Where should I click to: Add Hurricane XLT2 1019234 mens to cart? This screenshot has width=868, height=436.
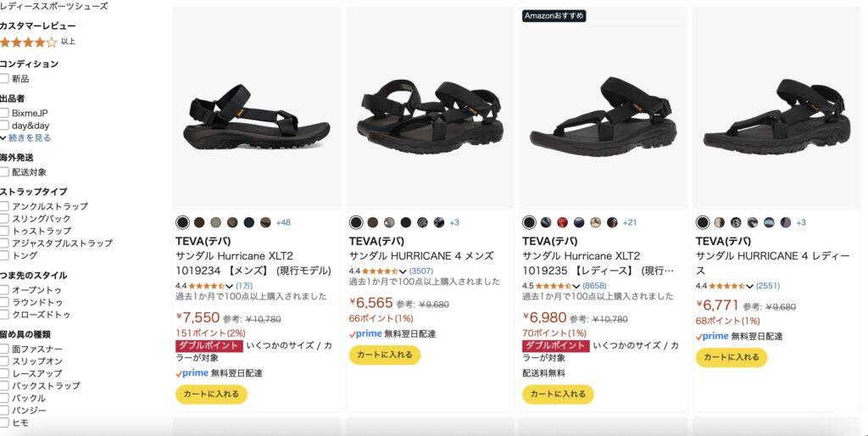tap(211, 394)
